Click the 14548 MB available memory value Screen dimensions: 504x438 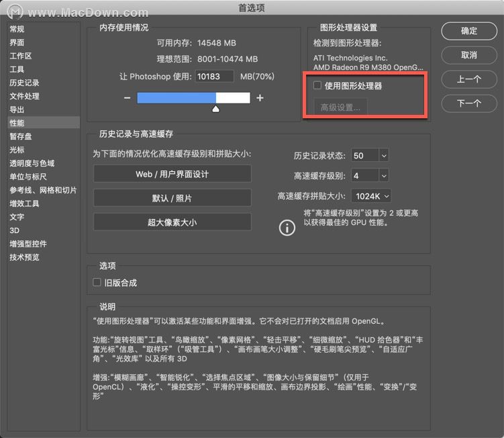[x=217, y=43]
